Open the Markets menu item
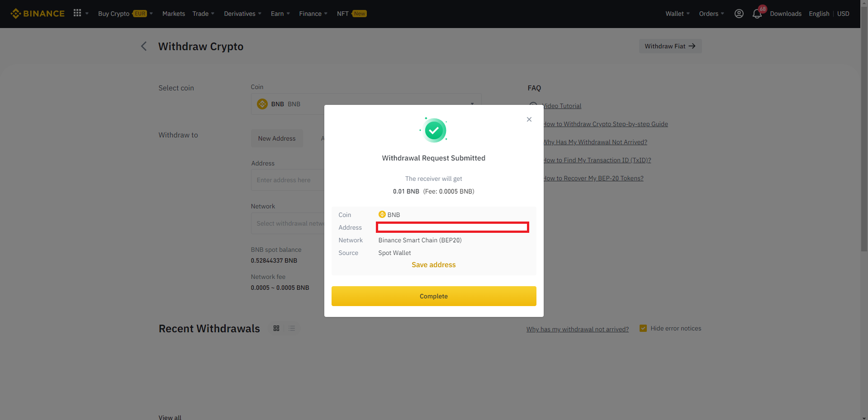This screenshot has width=868, height=420. [x=174, y=14]
